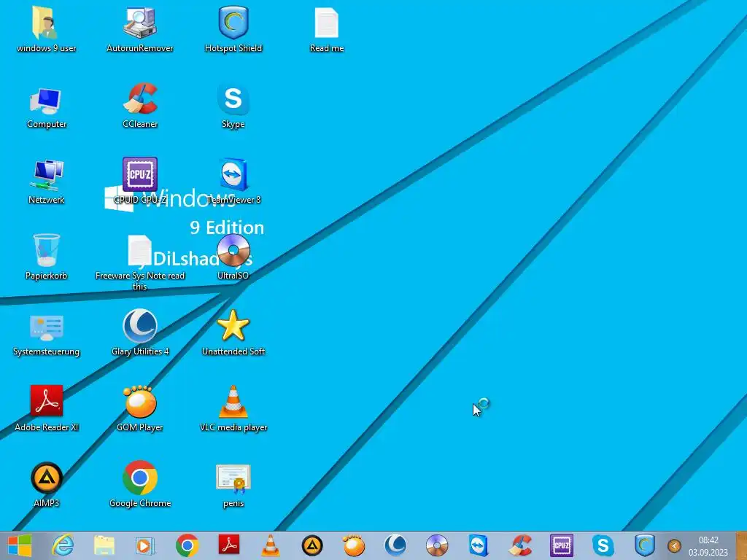The height and width of the screenshot is (560, 747).
Task: Select Freeware Sys Note read this file
Action: (139, 262)
